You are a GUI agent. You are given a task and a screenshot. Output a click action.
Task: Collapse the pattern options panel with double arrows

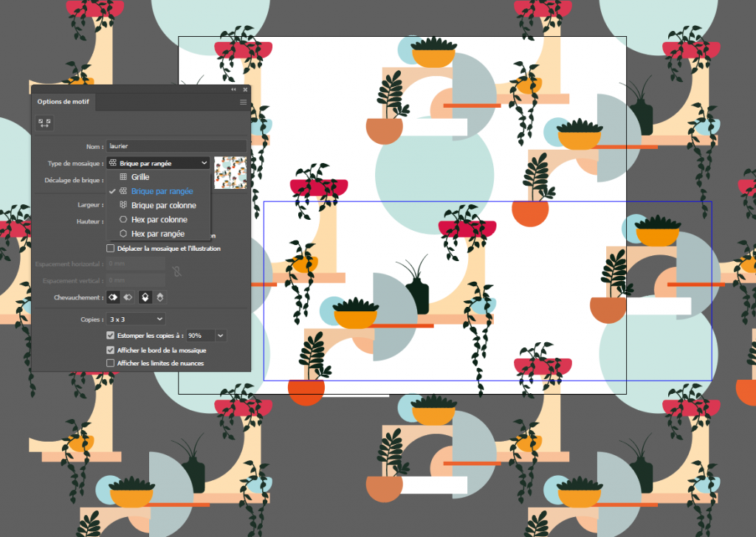tap(233, 89)
